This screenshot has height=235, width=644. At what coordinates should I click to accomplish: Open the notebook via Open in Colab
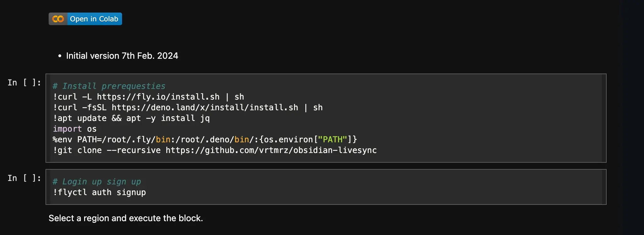pos(94,19)
